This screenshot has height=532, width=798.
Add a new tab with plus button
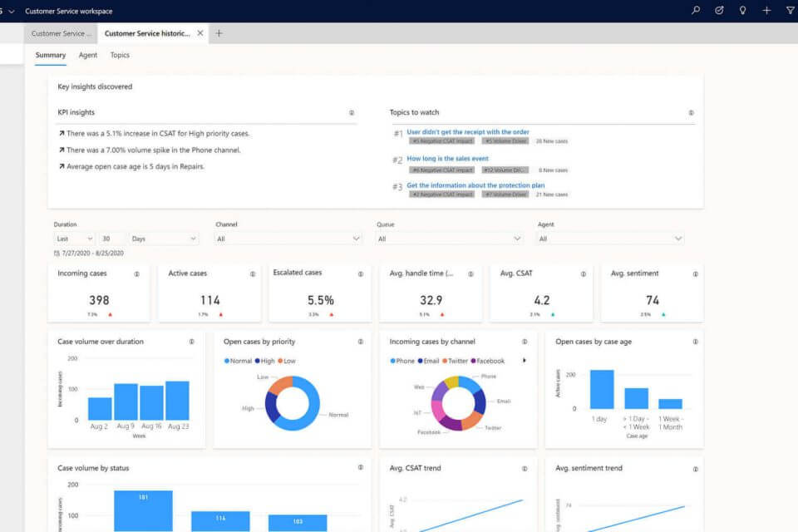tap(219, 33)
